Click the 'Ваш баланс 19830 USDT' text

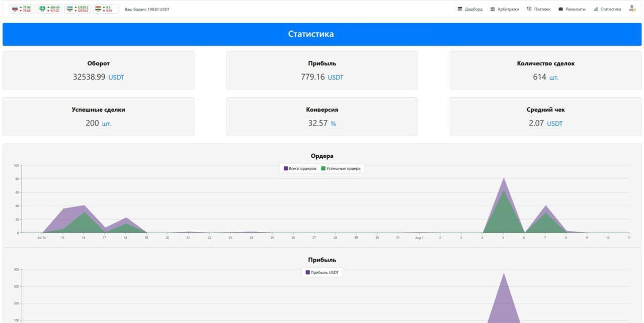click(147, 9)
